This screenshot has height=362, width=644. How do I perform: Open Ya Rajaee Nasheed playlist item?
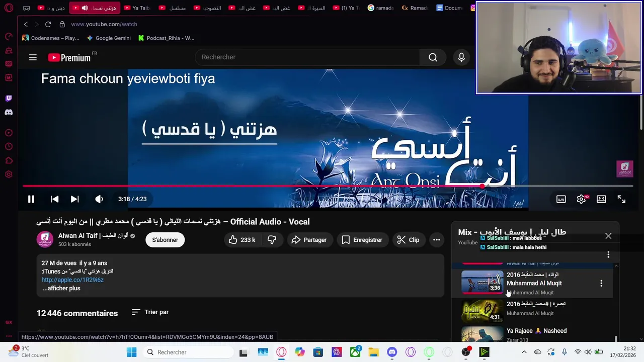click(x=536, y=331)
